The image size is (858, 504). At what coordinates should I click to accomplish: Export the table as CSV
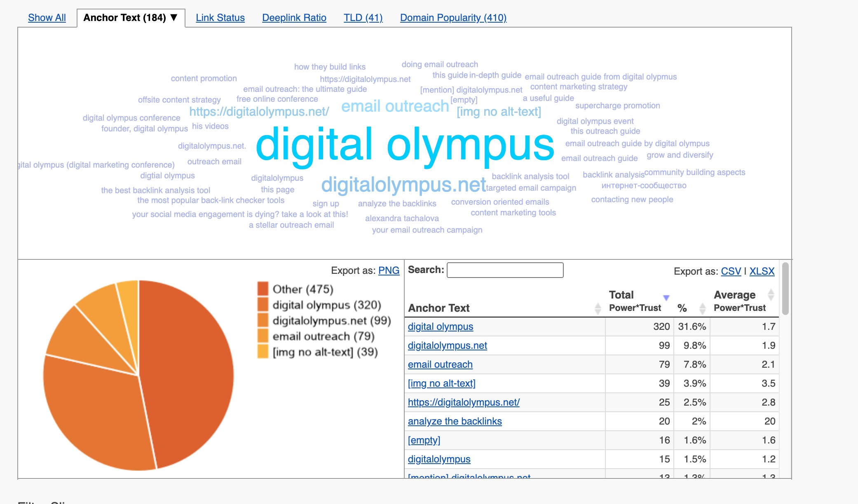(x=731, y=271)
